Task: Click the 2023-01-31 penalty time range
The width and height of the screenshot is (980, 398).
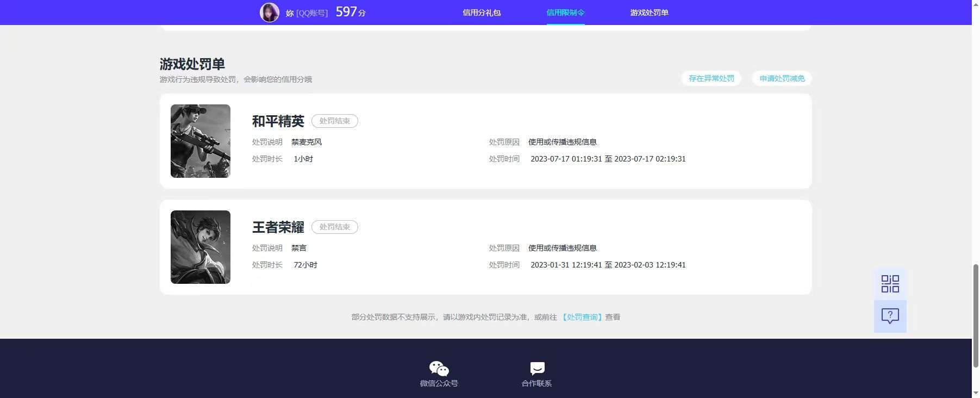Action: point(608,265)
